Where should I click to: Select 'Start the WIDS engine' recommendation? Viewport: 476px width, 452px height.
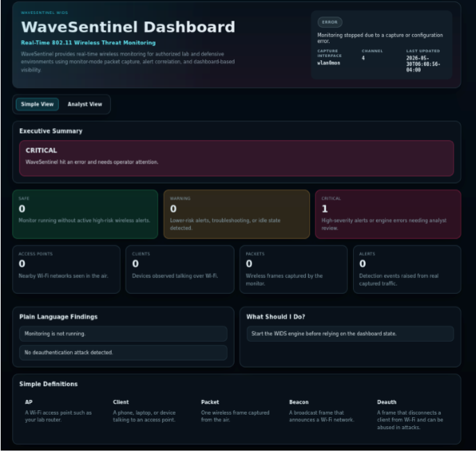(x=350, y=333)
